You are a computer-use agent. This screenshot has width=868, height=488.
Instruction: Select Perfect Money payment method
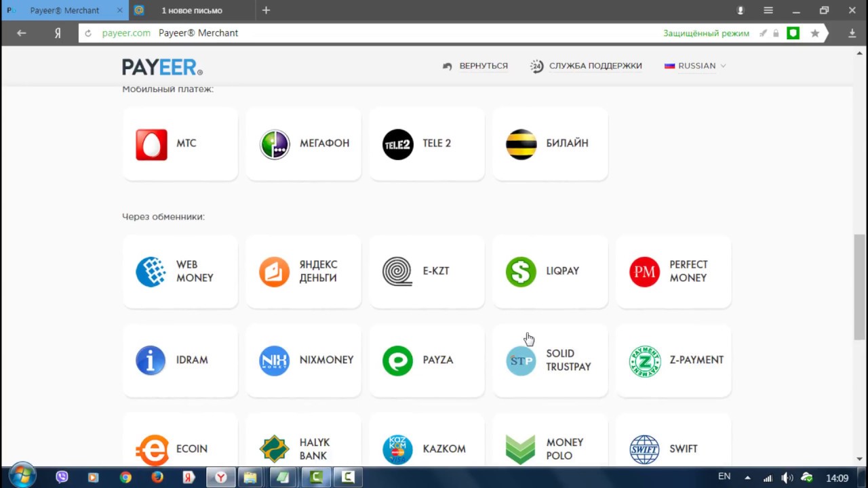[x=673, y=271]
